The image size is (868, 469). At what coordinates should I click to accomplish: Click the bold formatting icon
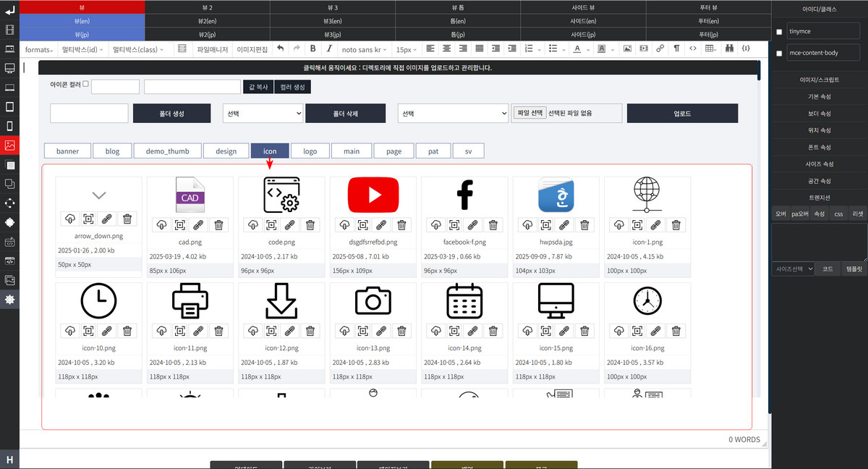pos(312,49)
